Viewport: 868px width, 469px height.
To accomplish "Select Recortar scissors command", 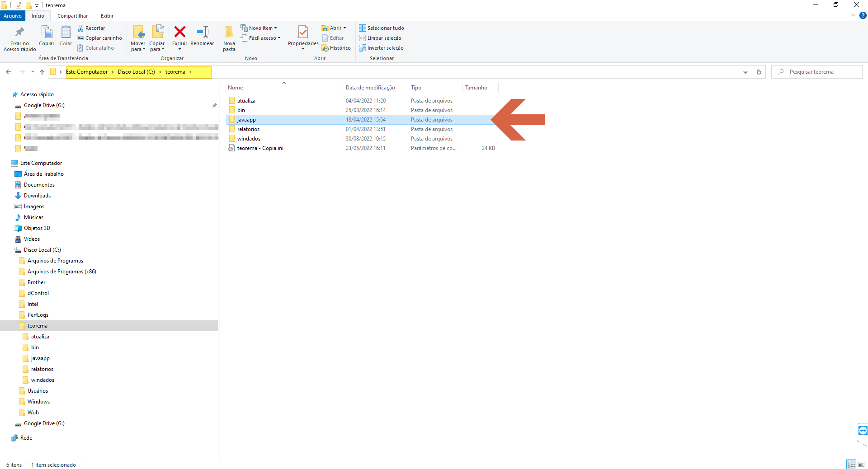I will (91, 28).
